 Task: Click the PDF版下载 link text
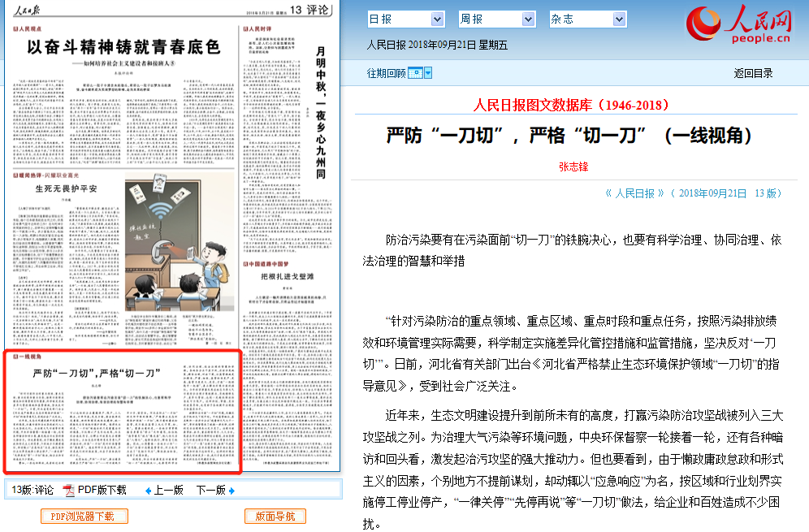[102, 490]
